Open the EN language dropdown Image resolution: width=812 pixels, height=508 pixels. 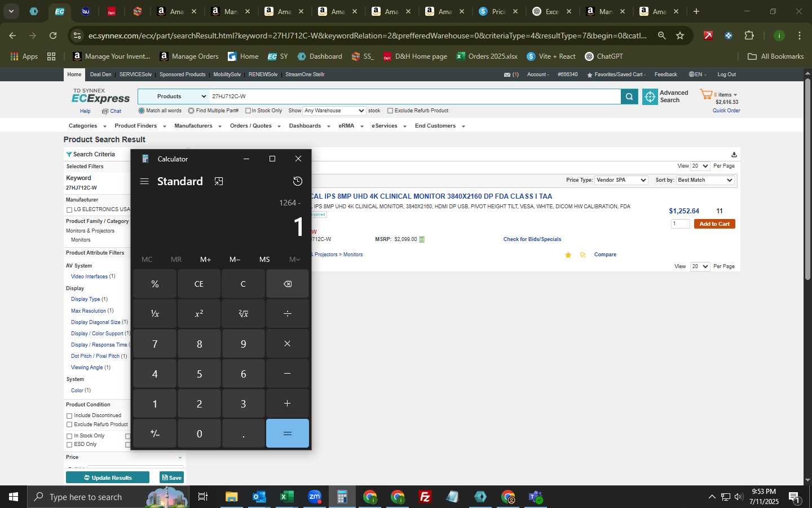pos(698,75)
